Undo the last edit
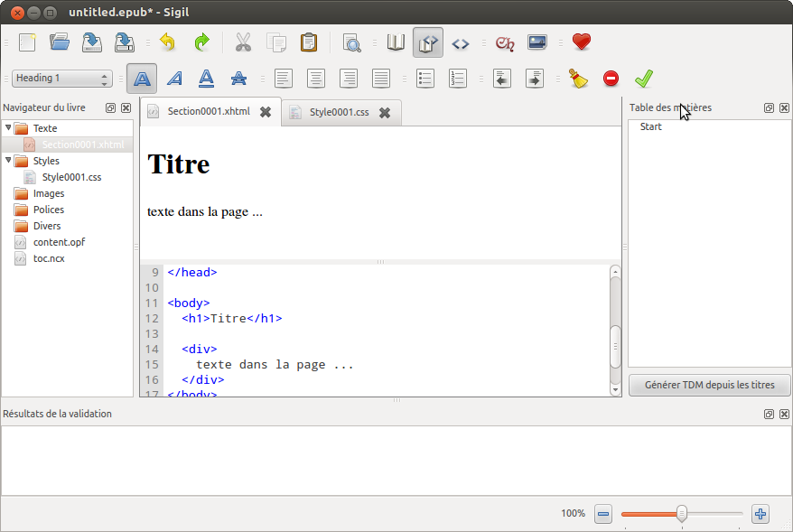Screen dimensions: 793x532 point(167,42)
